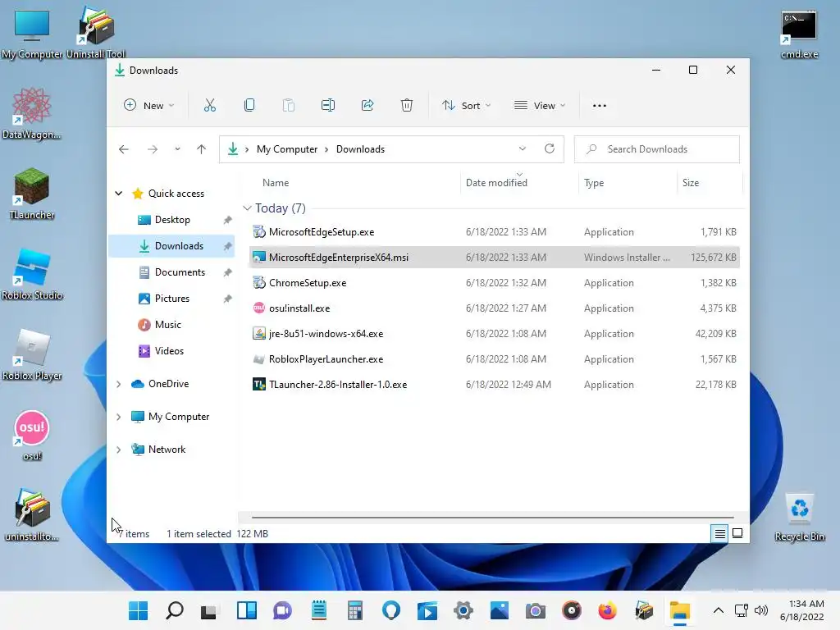Open the New item dropdown
This screenshot has height=630, width=840.
click(149, 106)
